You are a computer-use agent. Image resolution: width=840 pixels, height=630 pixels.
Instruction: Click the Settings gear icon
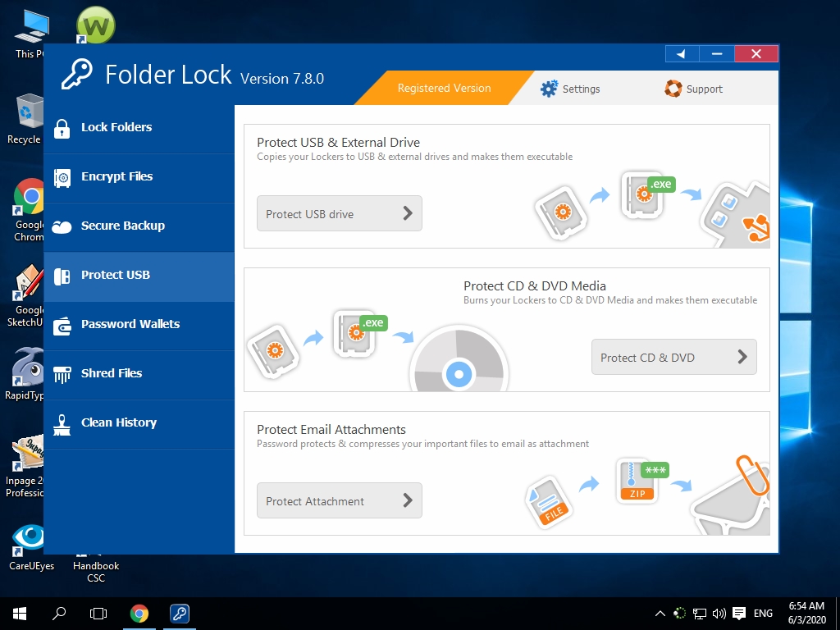[549, 89]
